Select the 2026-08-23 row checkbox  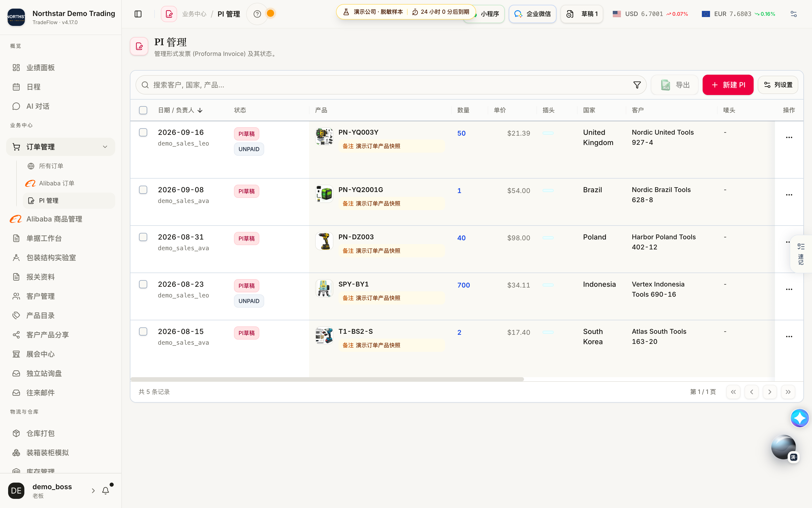coord(143,284)
